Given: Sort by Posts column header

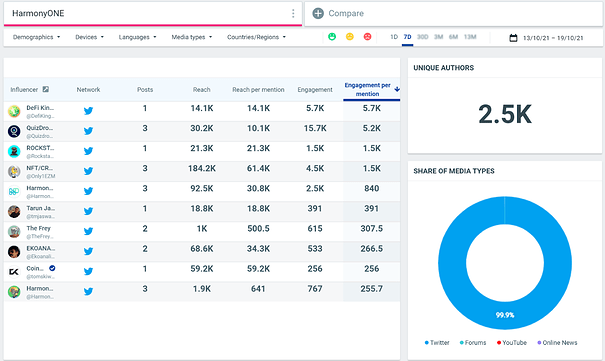Looking at the screenshot, I should tap(145, 89).
